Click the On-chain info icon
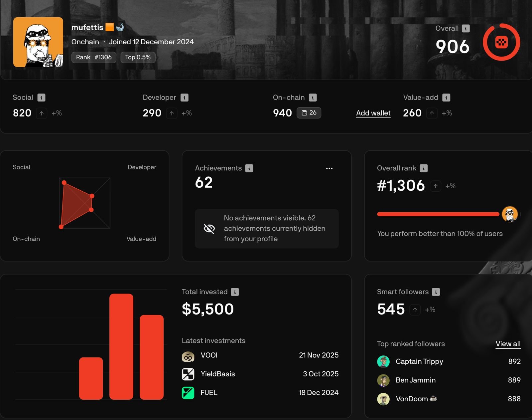 [x=313, y=98]
